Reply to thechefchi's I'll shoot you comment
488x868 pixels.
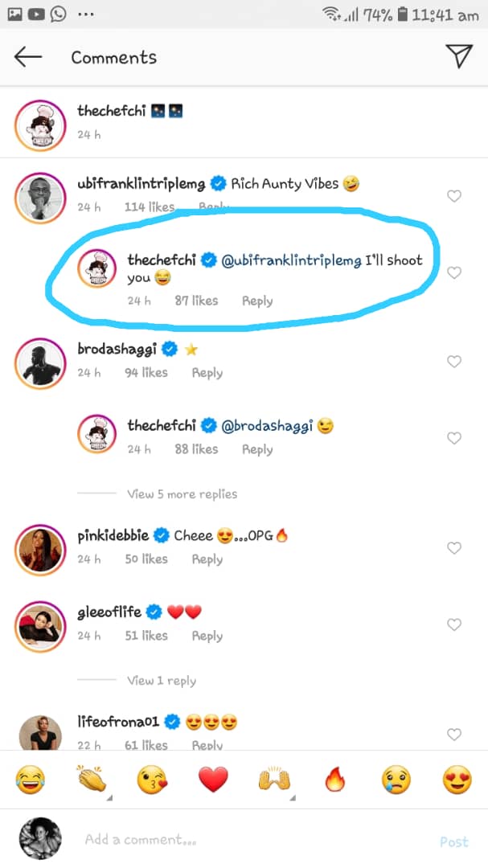click(x=257, y=301)
